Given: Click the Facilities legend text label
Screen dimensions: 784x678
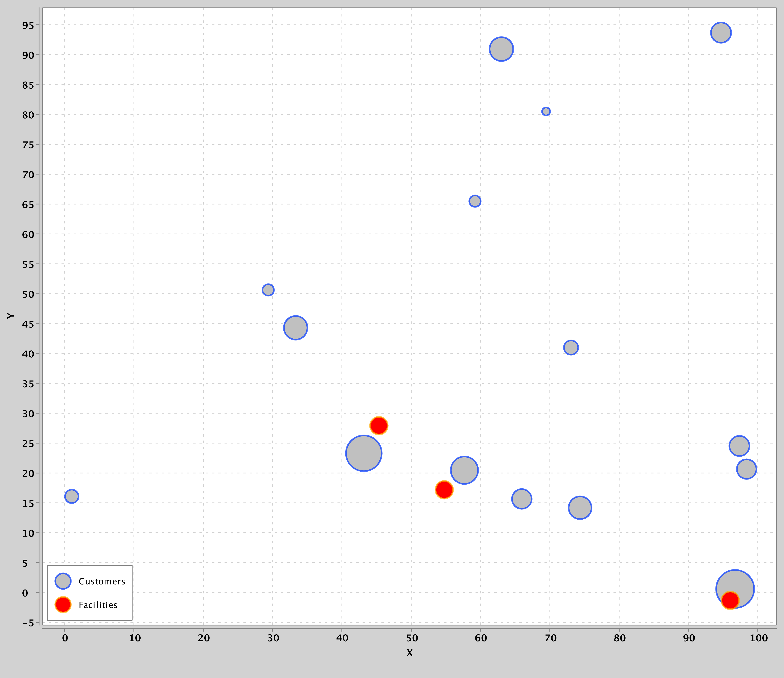Looking at the screenshot, I should pyautogui.click(x=98, y=605).
